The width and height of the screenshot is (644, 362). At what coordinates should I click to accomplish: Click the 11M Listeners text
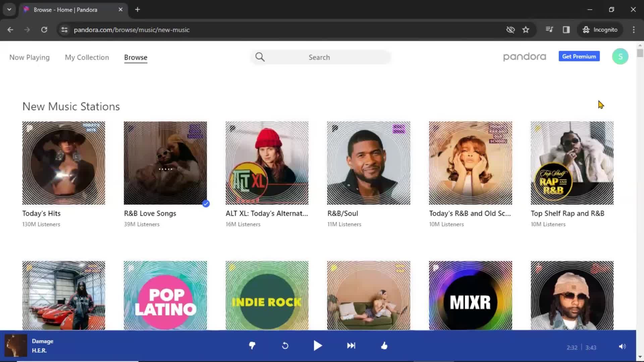[344, 224]
